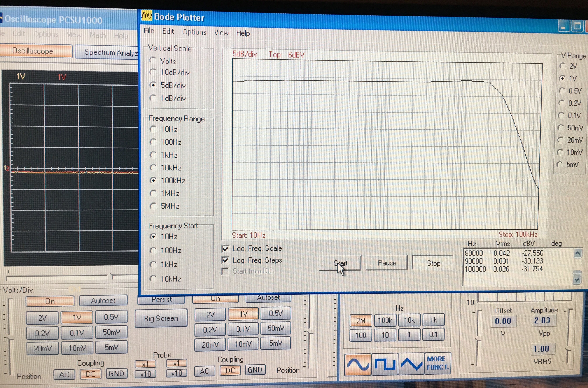The height and width of the screenshot is (388, 588).
Task: Open the Options menu in Bode Plotter
Action: point(194,32)
